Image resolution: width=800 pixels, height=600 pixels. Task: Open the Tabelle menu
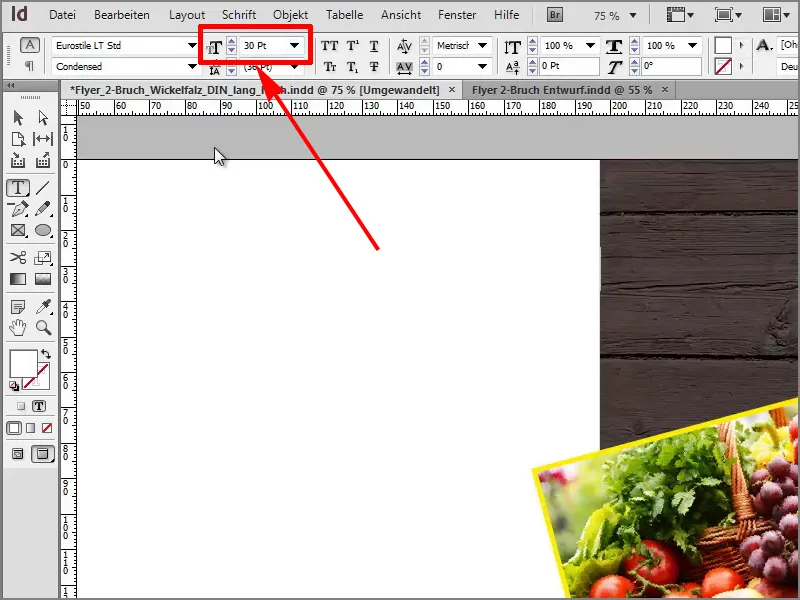point(344,15)
